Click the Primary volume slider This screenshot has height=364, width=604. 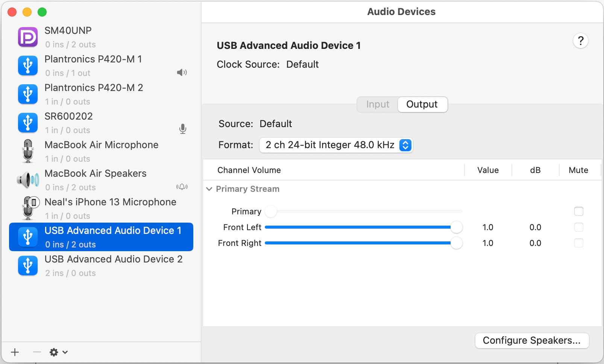pos(364,211)
